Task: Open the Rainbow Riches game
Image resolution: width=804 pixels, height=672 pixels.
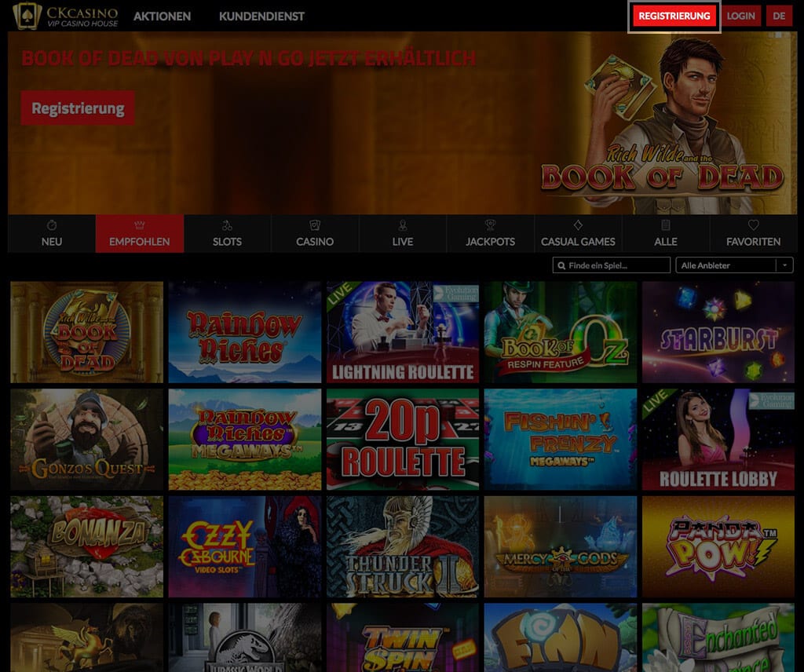Action: (245, 332)
